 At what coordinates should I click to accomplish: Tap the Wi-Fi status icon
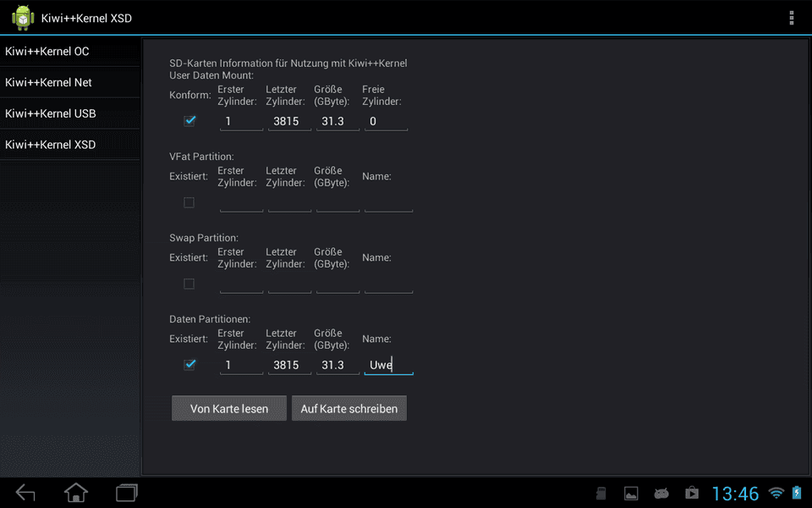(776, 493)
